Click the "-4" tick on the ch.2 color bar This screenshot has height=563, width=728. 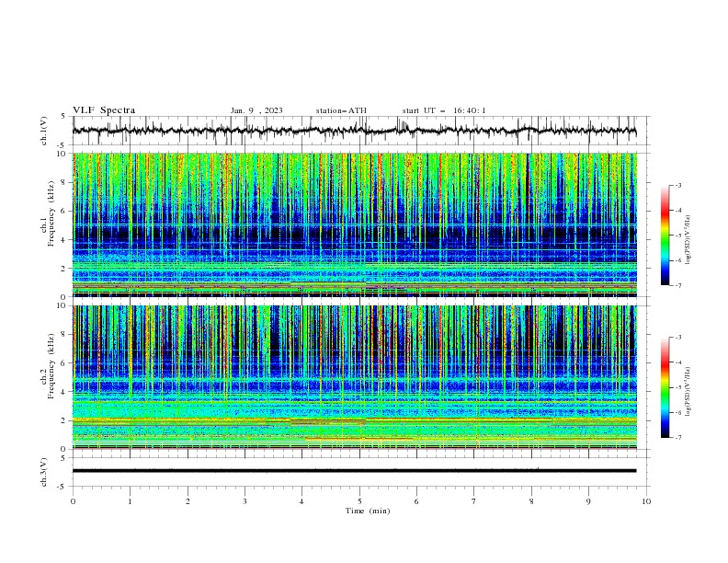pos(678,362)
